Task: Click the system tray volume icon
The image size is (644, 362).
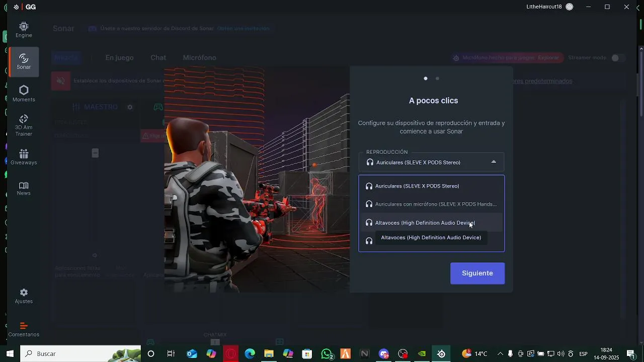Action: [560, 354]
